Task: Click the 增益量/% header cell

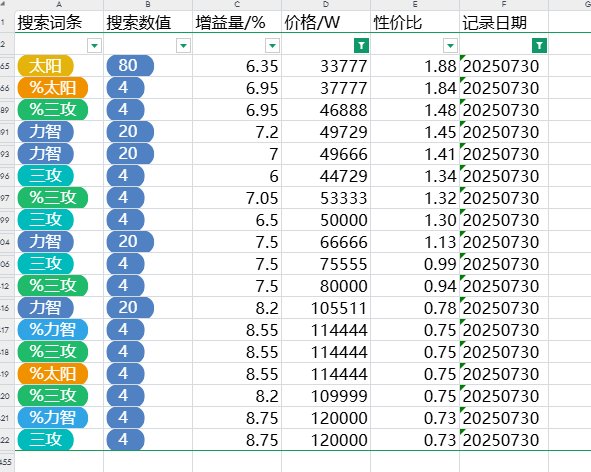Action: pyautogui.click(x=237, y=22)
